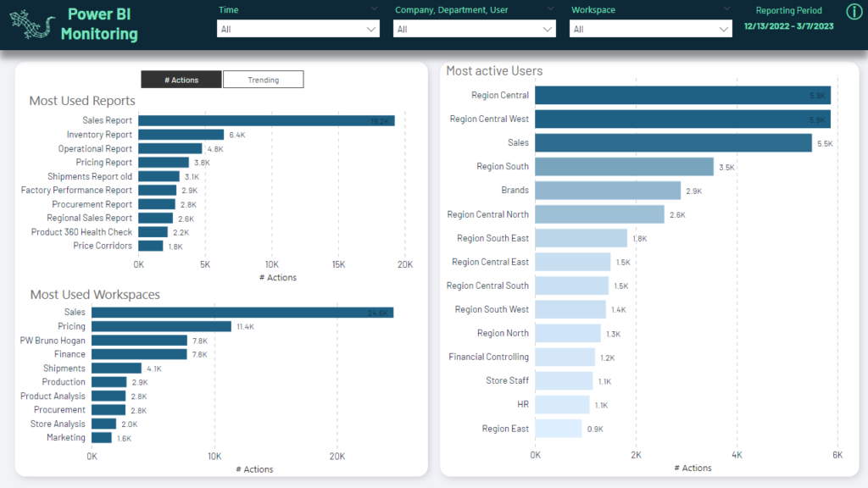Viewport: 868px width, 488px height.
Task: Select the Sales Report bar
Action: pyautogui.click(x=266, y=120)
